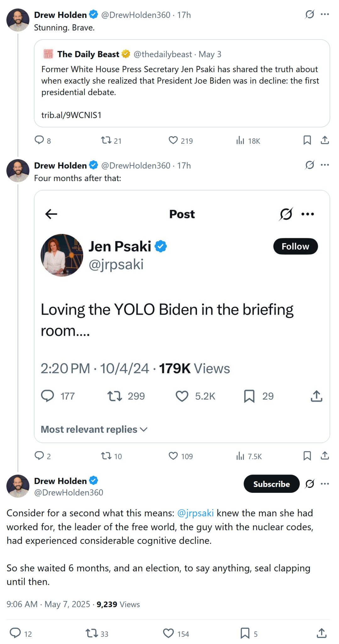Screen dimensions: 339x644
Task: Open more options menu next to Subscribe
Action: coord(325,484)
